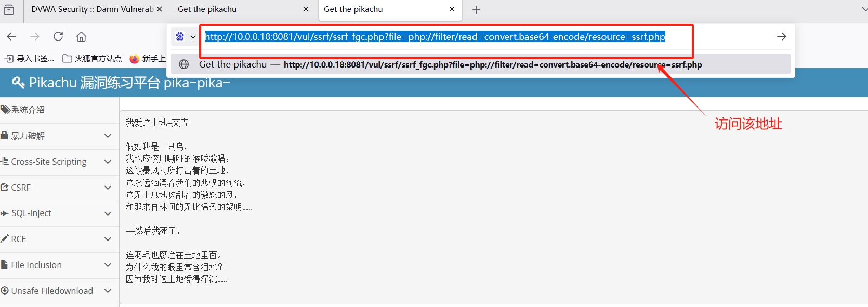
Task: Click the line 和那来自林间的无比温柔的黎明
Action: (x=189, y=207)
